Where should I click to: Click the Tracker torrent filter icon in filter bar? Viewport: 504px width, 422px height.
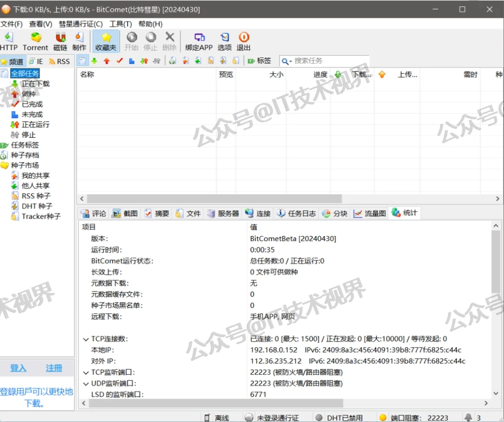[235, 60]
